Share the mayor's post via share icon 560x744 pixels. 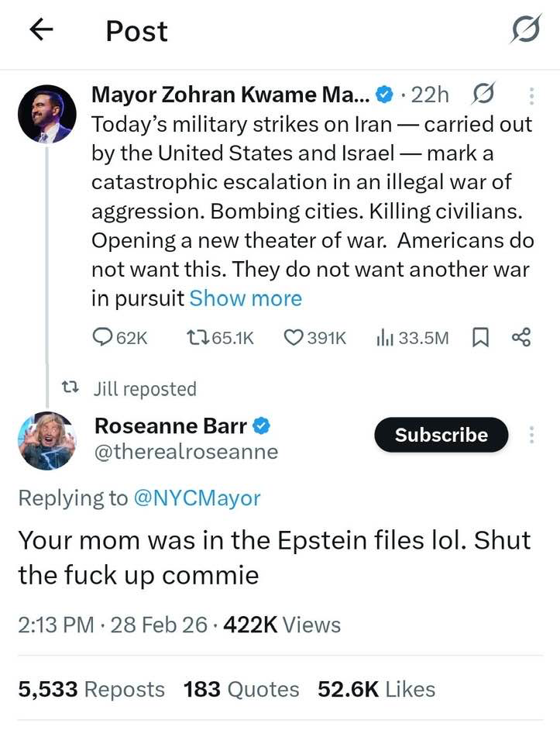pyautogui.click(x=521, y=337)
